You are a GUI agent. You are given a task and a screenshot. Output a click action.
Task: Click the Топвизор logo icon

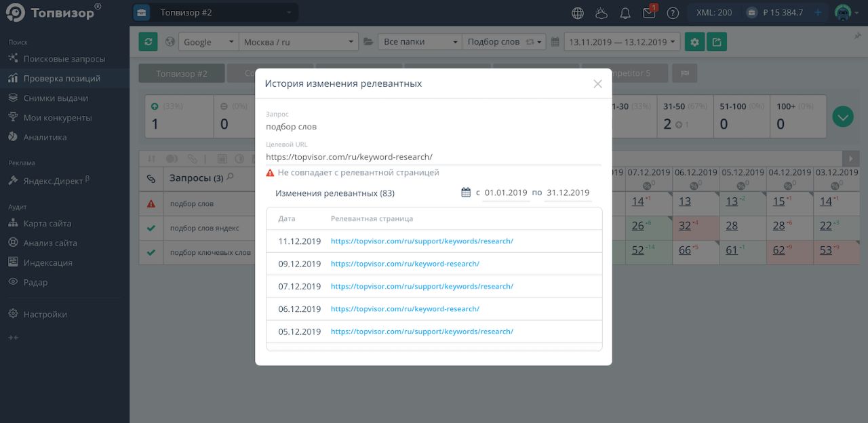point(15,13)
